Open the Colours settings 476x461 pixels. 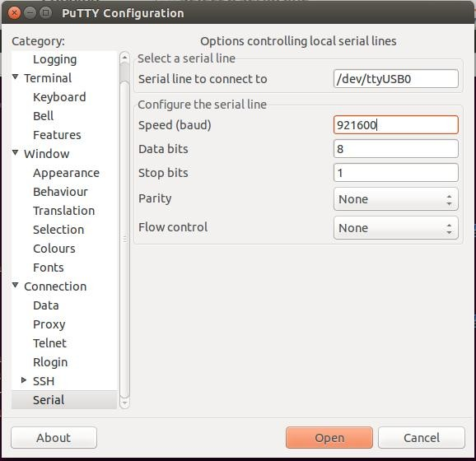coord(54,249)
